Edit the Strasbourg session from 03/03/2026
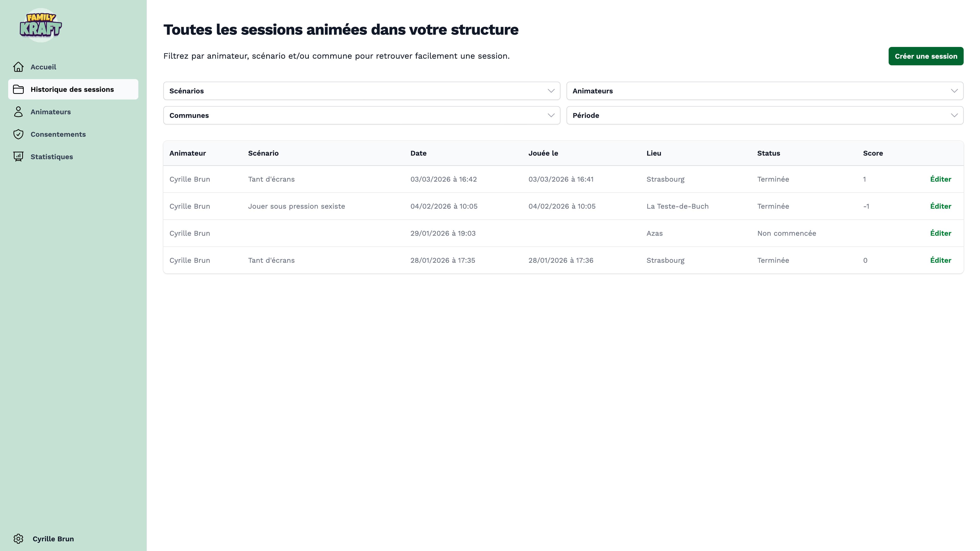This screenshot has height=551, width=980. pos(940,179)
